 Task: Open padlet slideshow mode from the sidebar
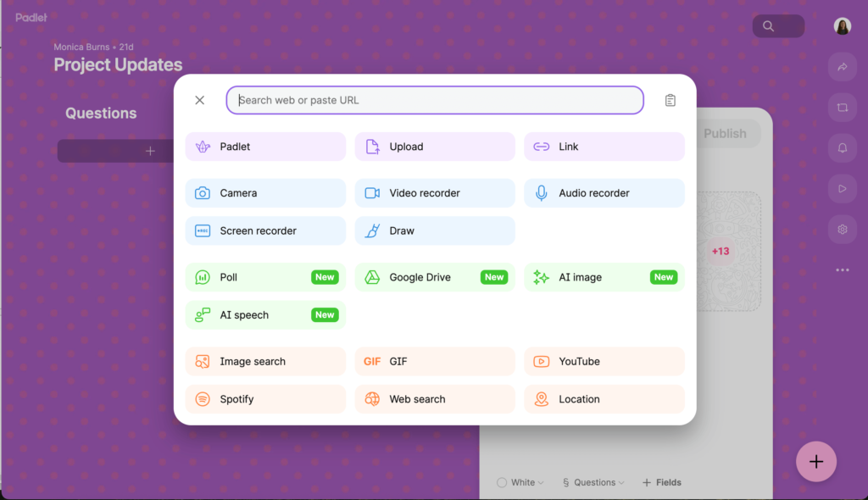[842, 188]
